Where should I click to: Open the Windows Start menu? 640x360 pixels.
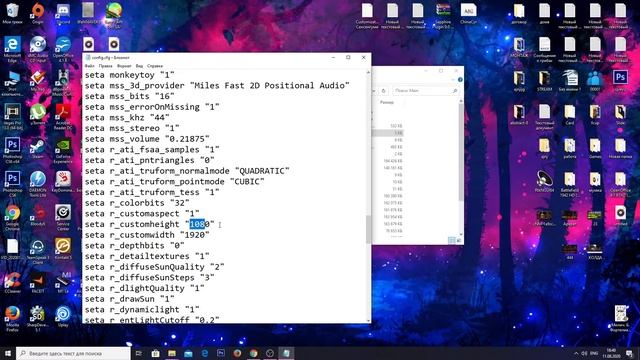8,353
